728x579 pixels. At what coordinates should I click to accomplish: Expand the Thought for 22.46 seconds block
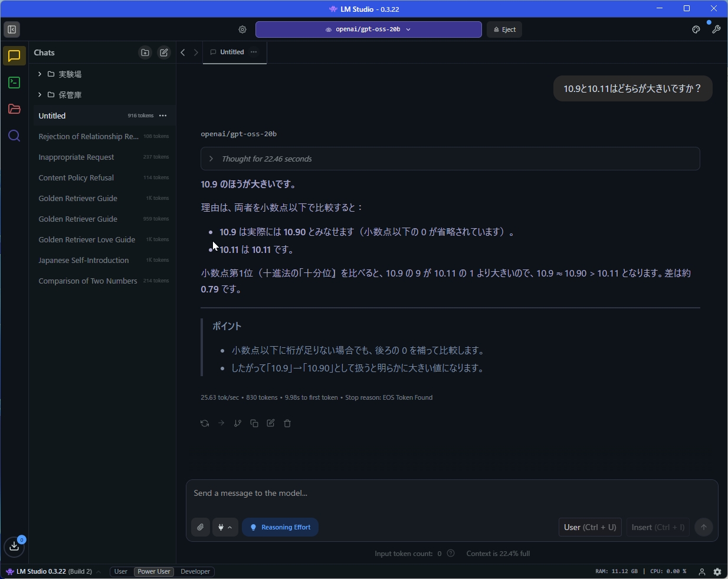(450, 159)
